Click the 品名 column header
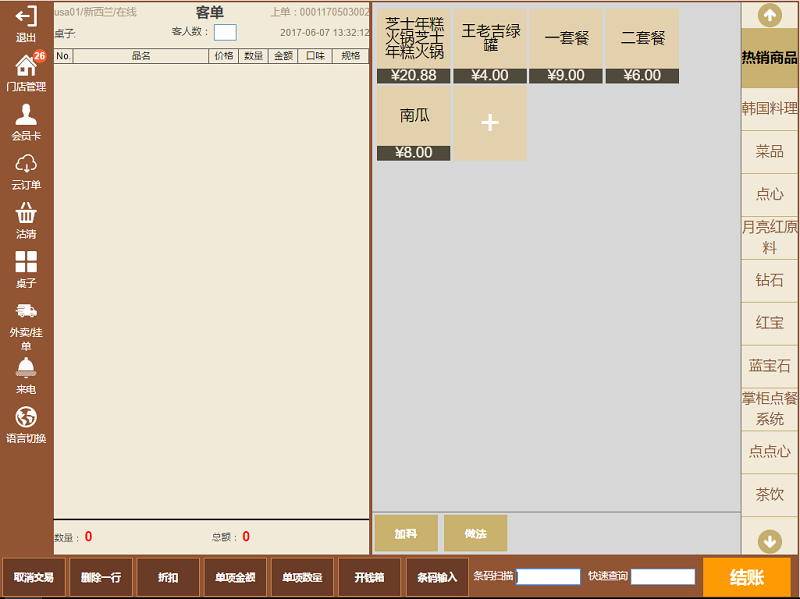This screenshot has width=800, height=599. [x=141, y=56]
